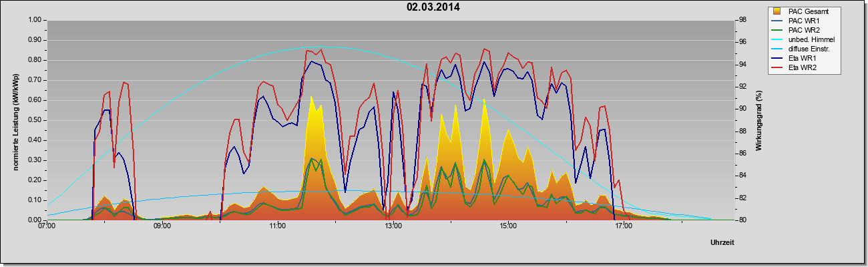Click the 07:00 time axis label

[47, 227]
